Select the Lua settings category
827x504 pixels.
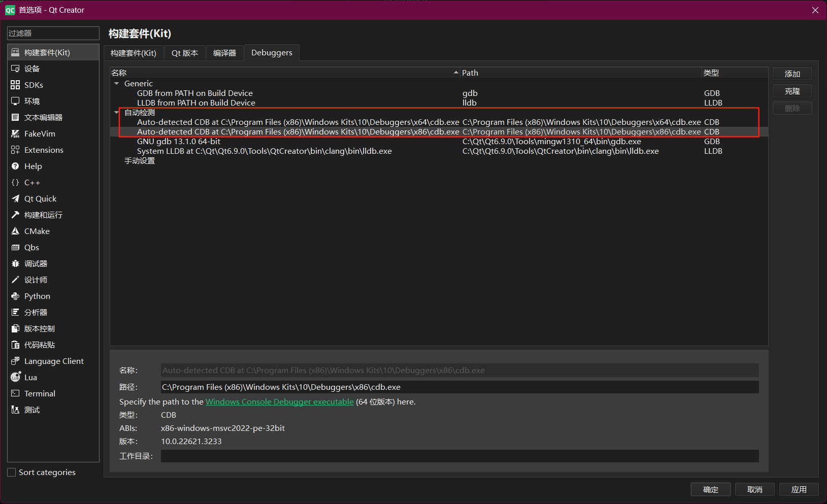point(30,377)
